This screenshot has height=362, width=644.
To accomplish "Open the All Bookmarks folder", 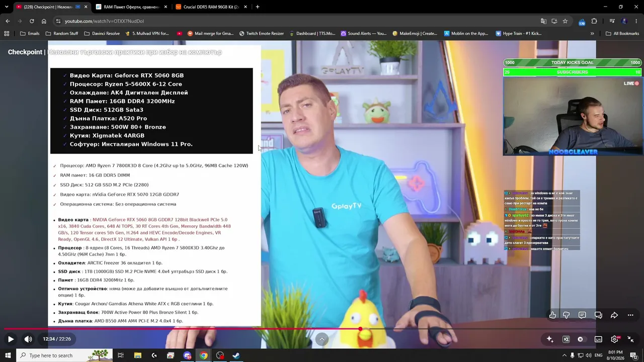I will (622, 34).
